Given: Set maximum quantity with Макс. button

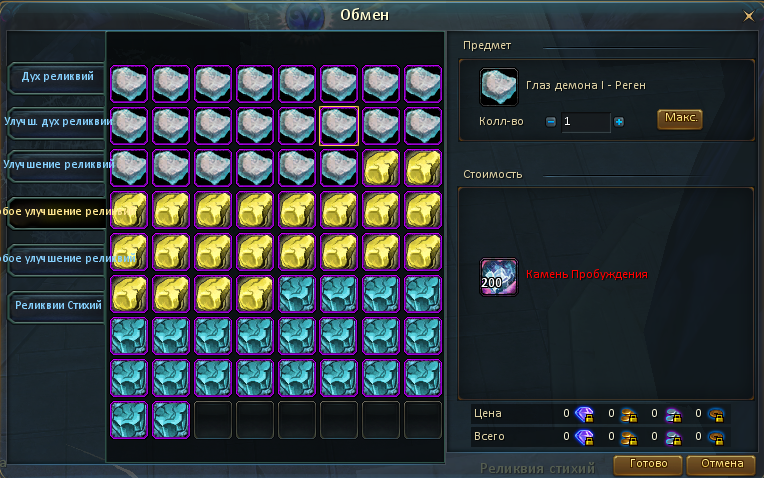Looking at the screenshot, I should (x=680, y=119).
